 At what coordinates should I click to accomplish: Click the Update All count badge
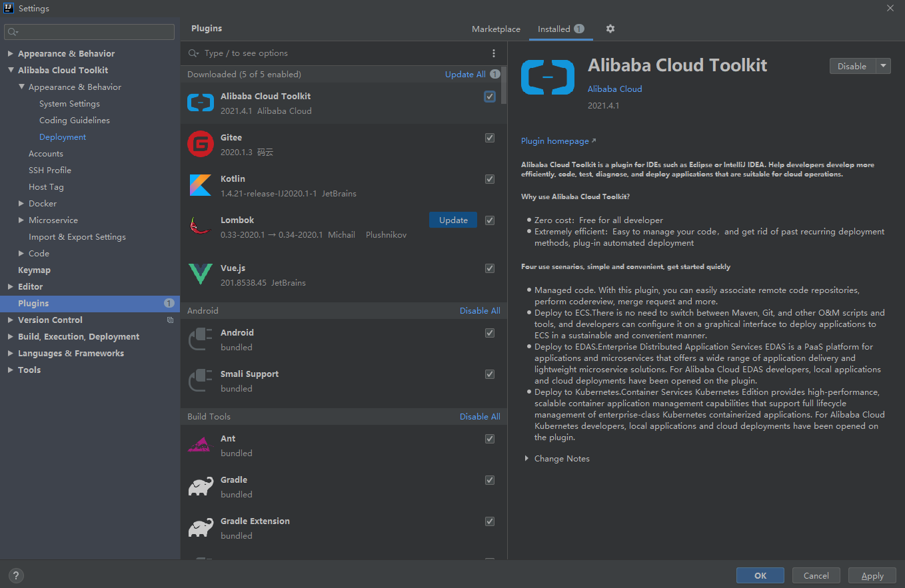495,75
